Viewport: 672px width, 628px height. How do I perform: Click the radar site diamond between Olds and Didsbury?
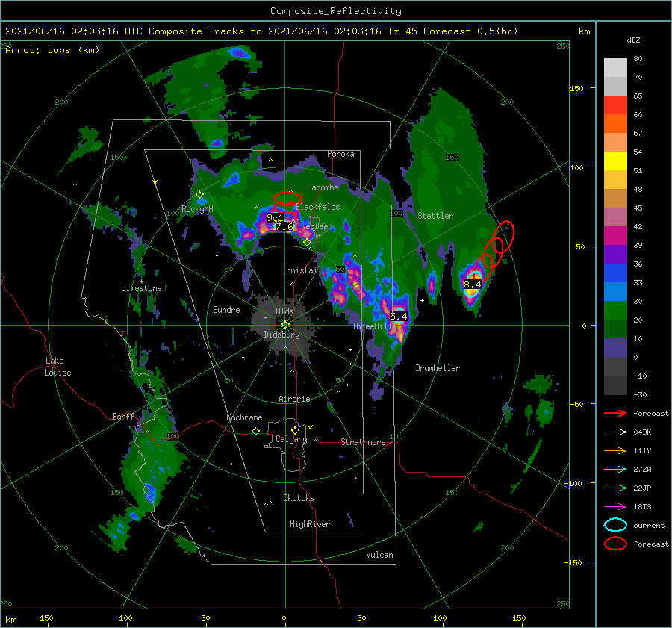tap(285, 325)
